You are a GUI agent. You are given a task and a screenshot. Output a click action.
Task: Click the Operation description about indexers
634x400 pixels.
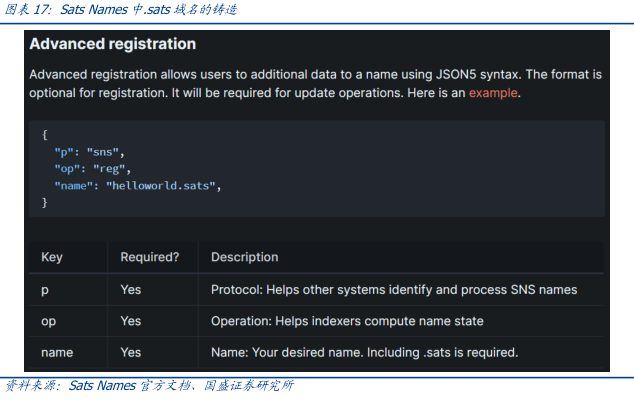(x=347, y=321)
